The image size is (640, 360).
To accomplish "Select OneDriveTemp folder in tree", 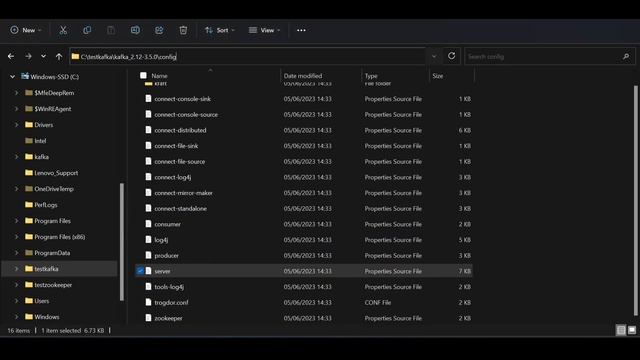I will tap(54, 189).
